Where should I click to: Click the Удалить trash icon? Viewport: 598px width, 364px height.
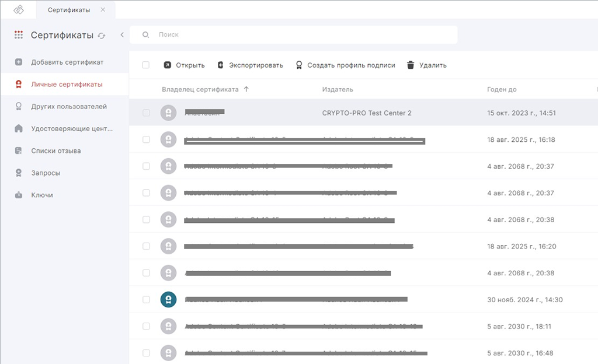coord(411,65)
